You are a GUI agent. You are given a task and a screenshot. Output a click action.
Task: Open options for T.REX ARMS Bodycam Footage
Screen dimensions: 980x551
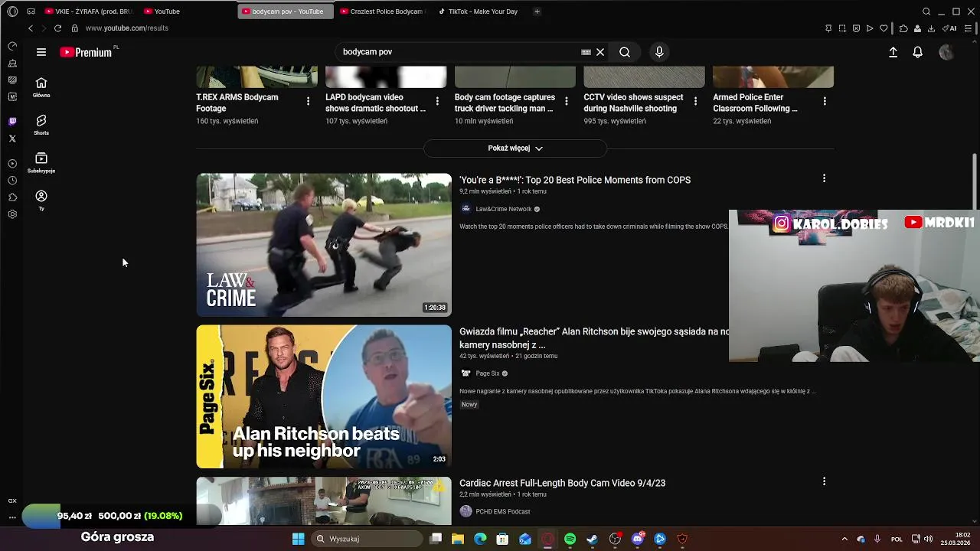click(309, 101)
